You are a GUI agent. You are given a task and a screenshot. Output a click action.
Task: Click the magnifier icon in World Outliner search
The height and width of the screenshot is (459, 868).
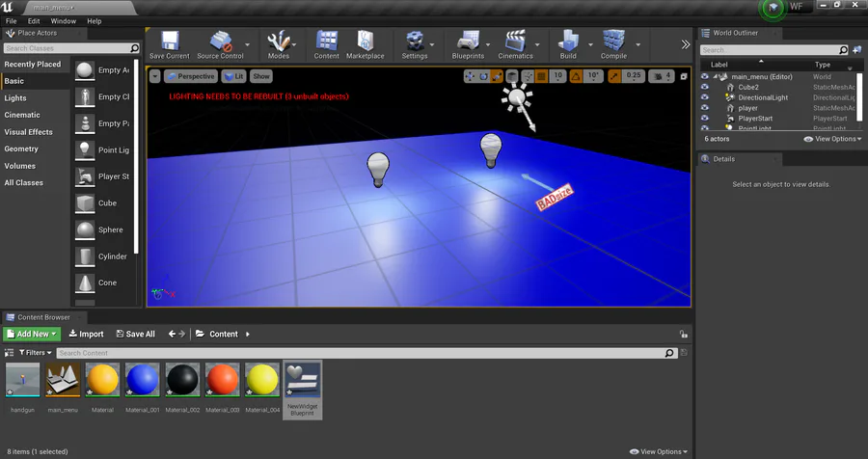[x=843, y=50]
